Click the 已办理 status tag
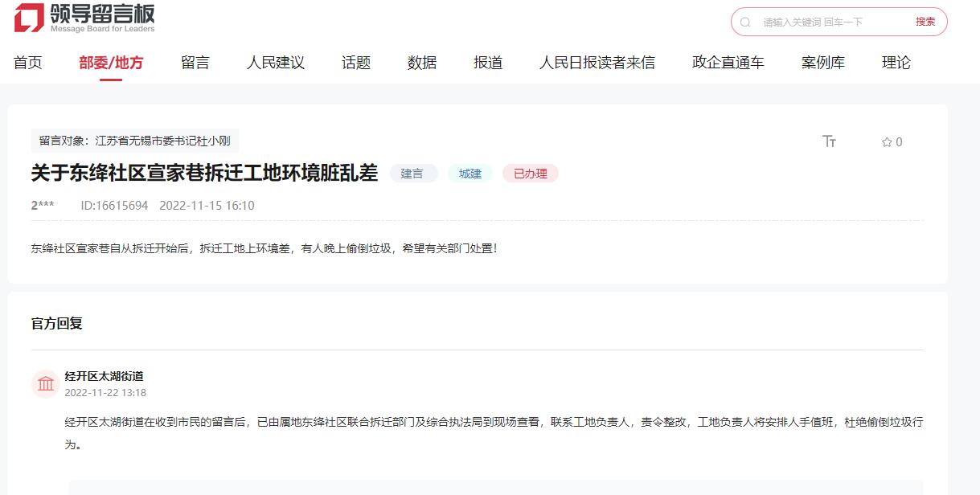This screenshot has height=495, width=980. point(530,173)
